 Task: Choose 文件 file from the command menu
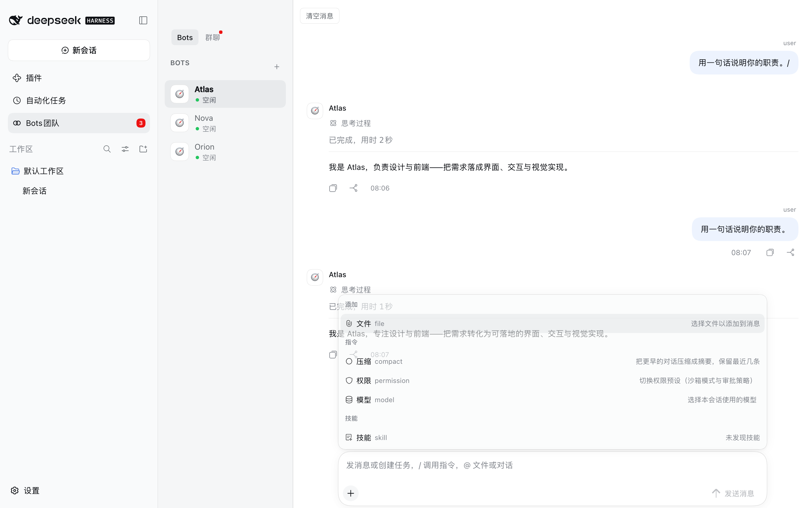click(x=552, y=323)
